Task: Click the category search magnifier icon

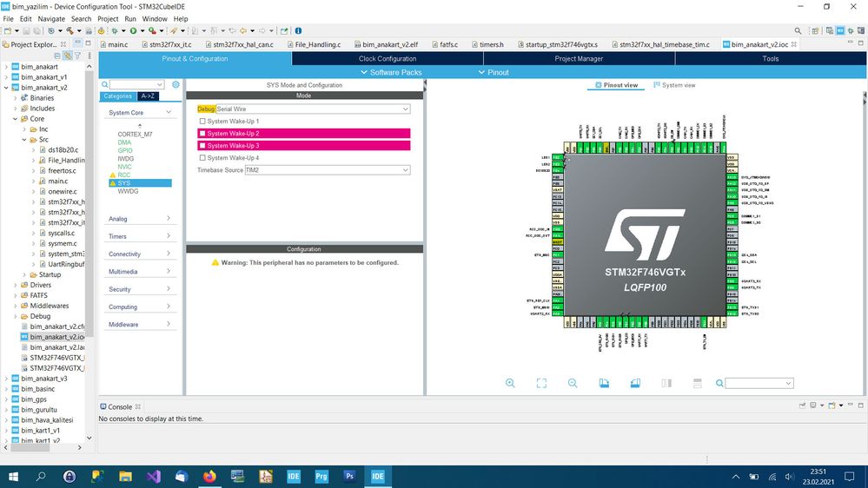Action: (104, 84)
